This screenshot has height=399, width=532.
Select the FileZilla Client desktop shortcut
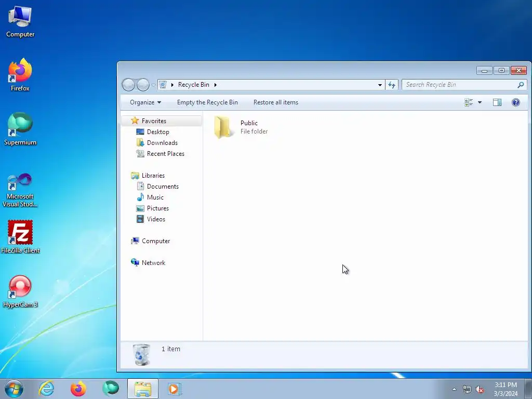[20, 237]
